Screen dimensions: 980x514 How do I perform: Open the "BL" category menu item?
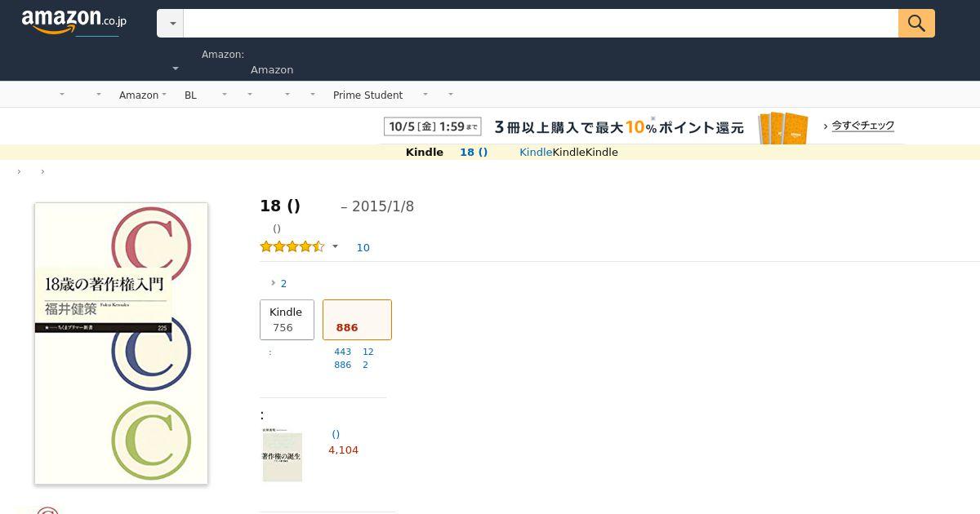190,95
